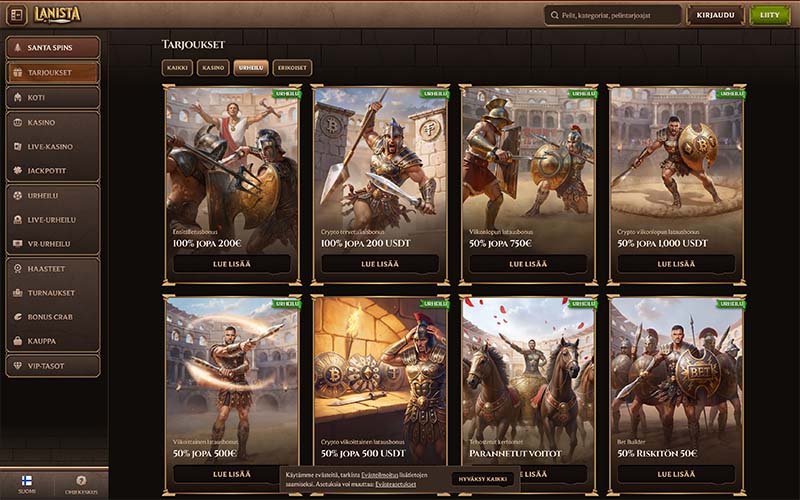Viewport: 800px width, 500px height.
Task: Open the Haasteet challenges page
Action: point(53,269)
